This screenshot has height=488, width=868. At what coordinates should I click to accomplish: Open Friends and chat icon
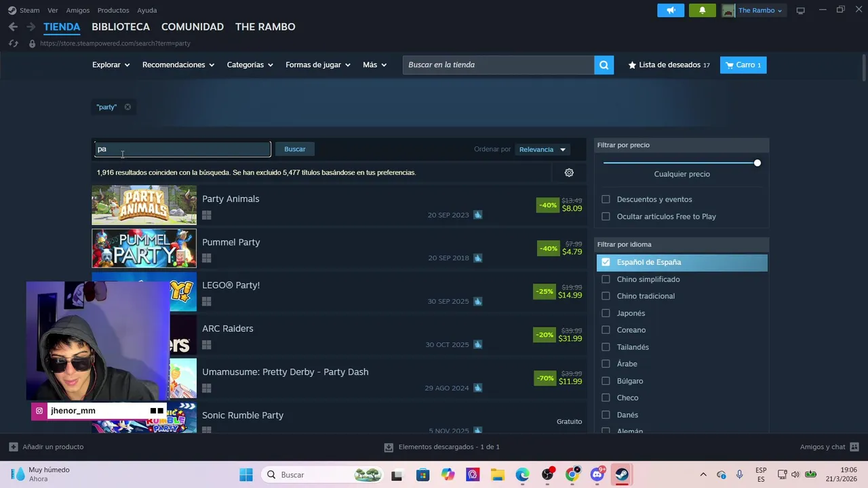pos(854,447)
